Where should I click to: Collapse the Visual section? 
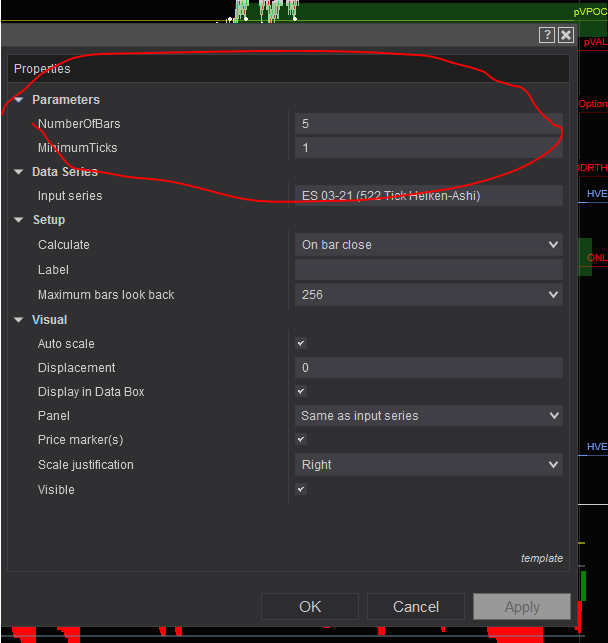(x=19, y=320)
